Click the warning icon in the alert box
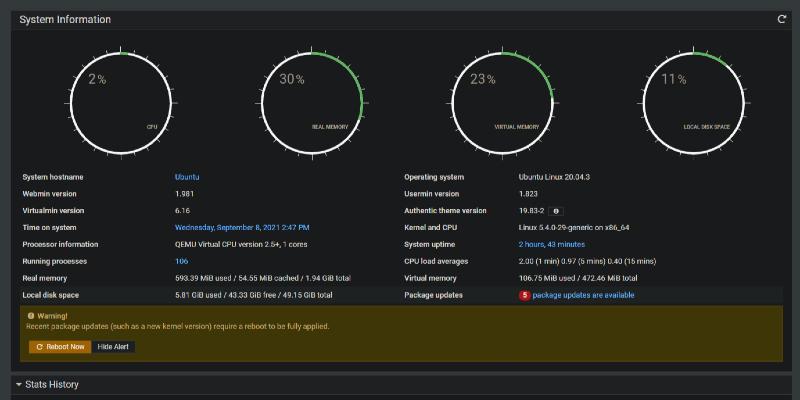The width and height of the screenshot is (800, 400). pos(31,315)
